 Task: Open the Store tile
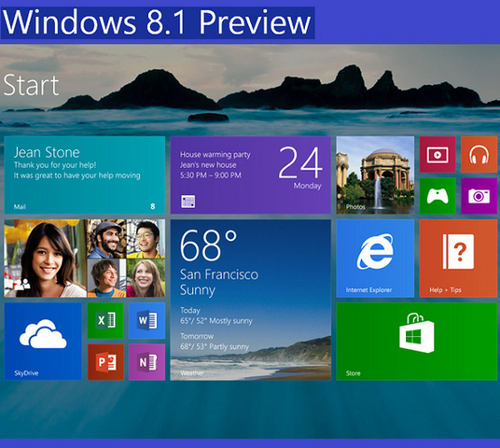(417, 342)
